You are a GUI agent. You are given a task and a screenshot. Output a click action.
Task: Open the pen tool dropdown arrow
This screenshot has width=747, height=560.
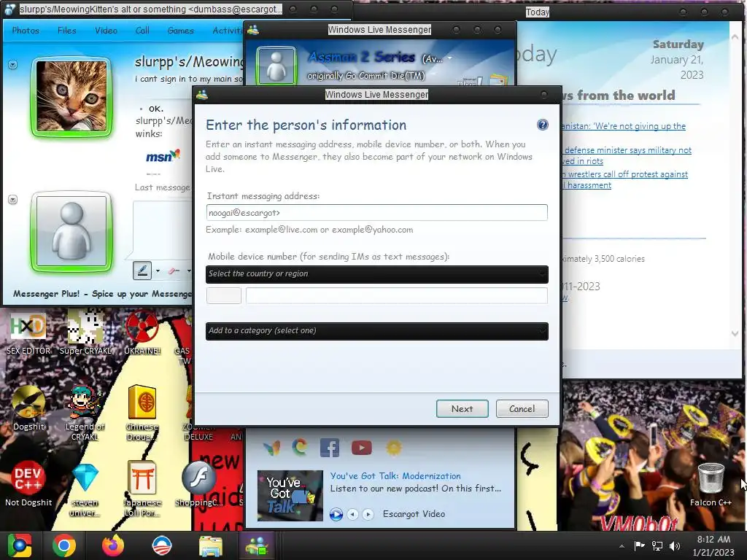(x=158, y=271)
